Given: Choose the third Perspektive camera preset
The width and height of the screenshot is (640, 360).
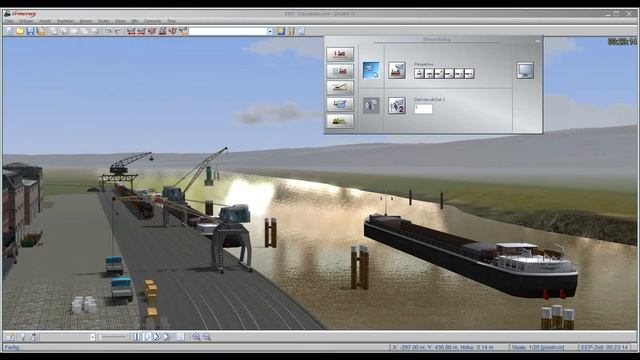Looking at the screenshot, I should pyautogui.click(x=439, y=73).
